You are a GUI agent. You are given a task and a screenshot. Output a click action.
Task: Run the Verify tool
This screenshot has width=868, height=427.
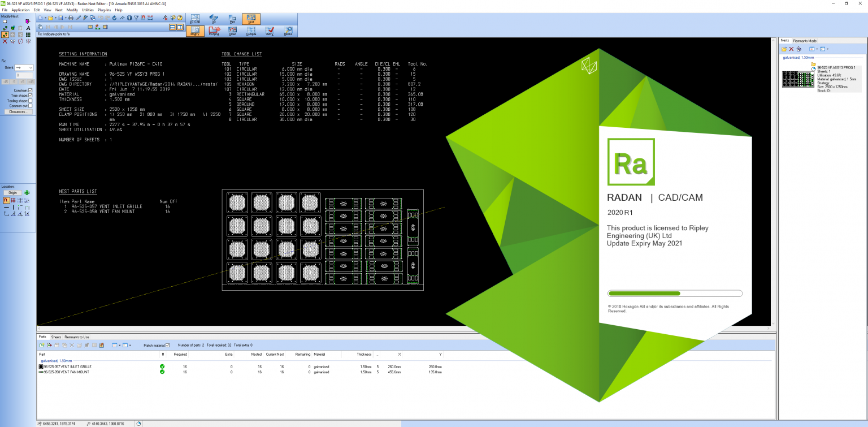(270, 31)
